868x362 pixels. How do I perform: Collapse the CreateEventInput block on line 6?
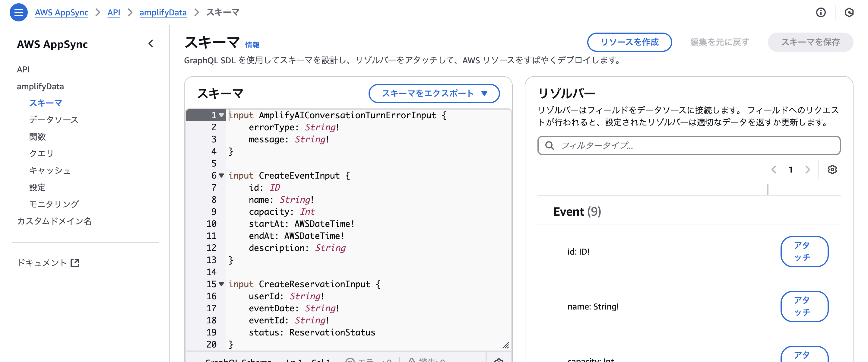pyautogui.click(x=221, y=175)
